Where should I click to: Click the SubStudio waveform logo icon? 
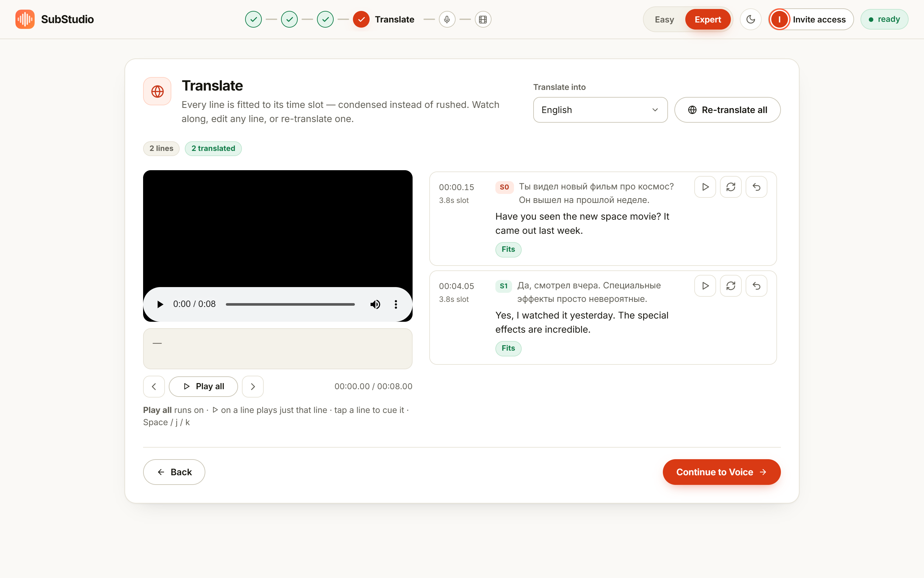tap(25, 19)
